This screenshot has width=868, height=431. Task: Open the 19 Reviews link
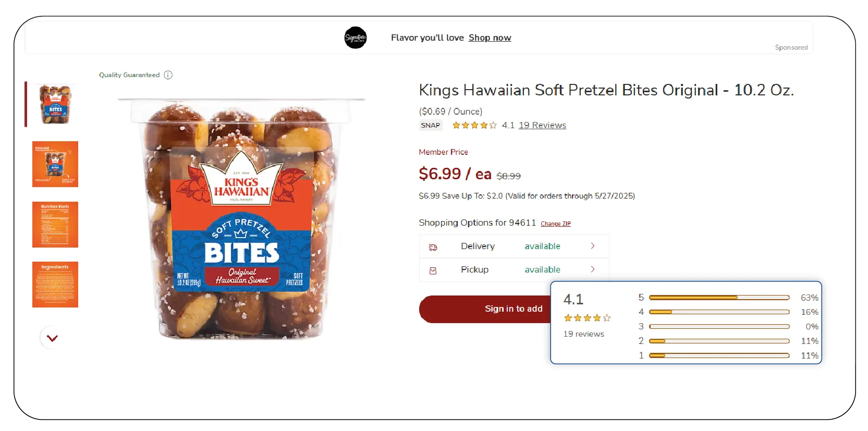click(x=542, y=125)
